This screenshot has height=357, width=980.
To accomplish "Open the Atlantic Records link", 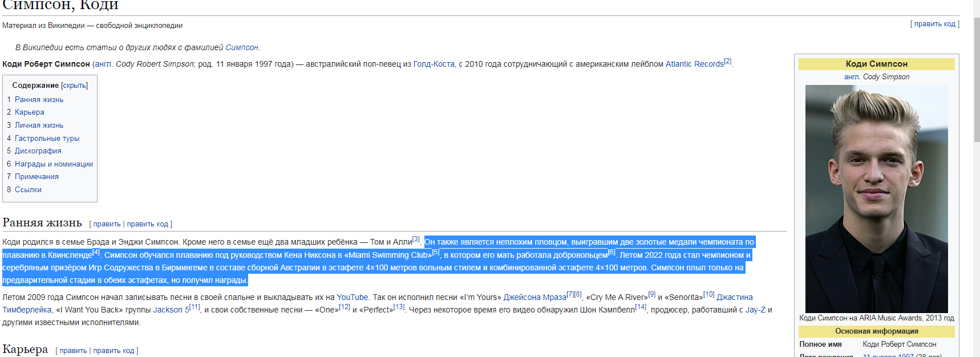I will pos(694,64).
